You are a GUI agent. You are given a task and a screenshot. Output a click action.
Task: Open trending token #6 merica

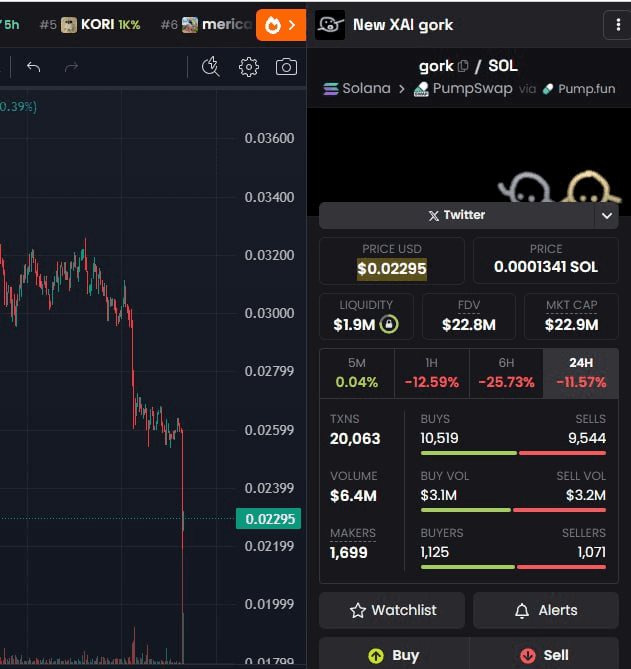(x=207, y=25)
